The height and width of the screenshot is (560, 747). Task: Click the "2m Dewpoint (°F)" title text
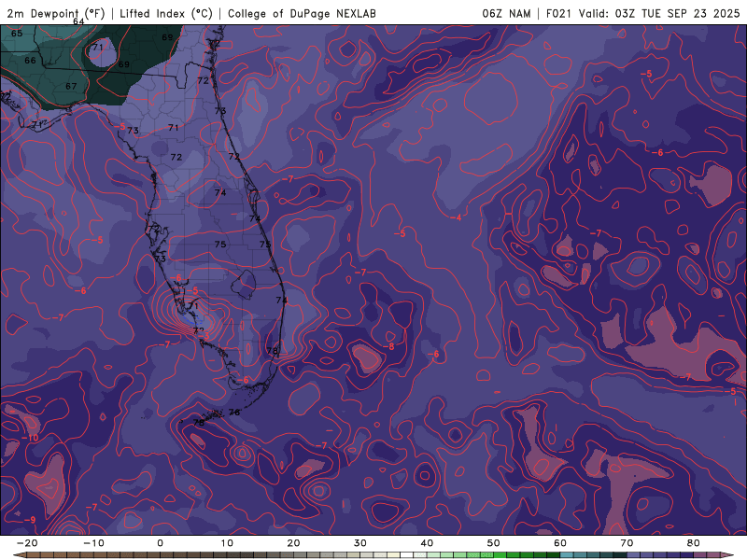pyautogui.click(x=55, y=13)
